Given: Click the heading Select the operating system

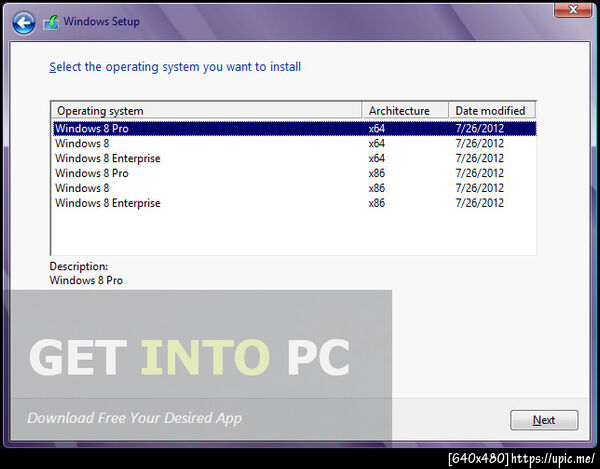Looking at the screenshot, I should coord(175,67).
